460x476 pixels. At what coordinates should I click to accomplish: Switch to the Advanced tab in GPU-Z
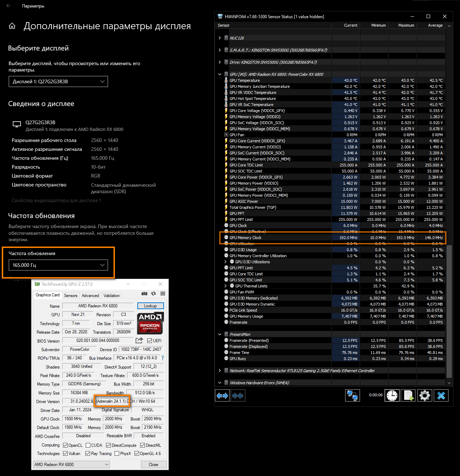(90, 296)
